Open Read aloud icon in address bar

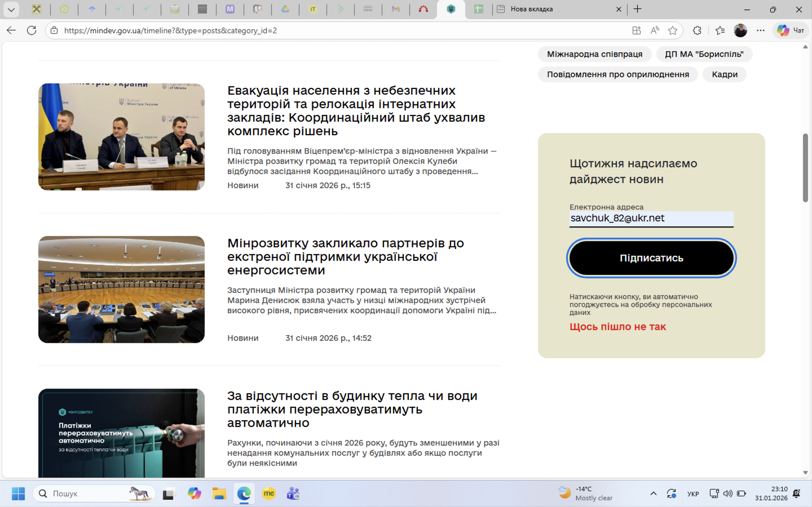654,30
